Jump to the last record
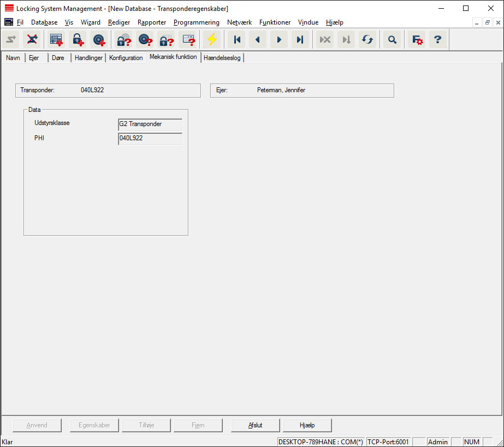The image size is (504, 447). click(300, 40)
